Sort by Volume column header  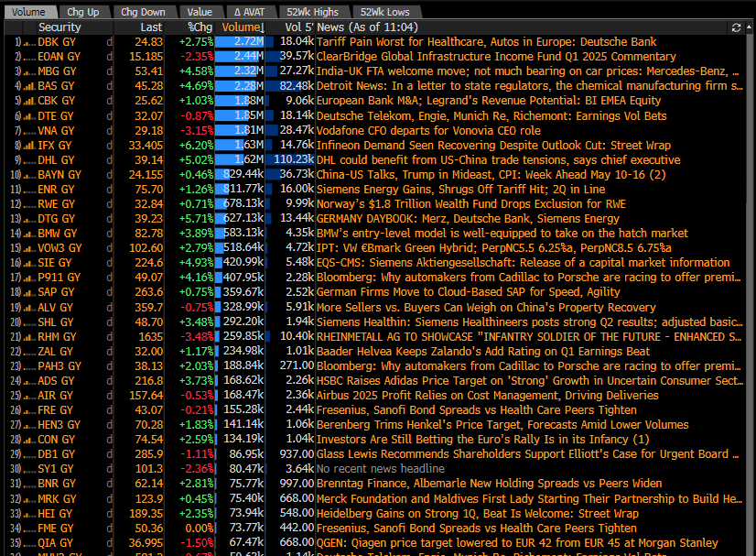(x=243, y=27)
